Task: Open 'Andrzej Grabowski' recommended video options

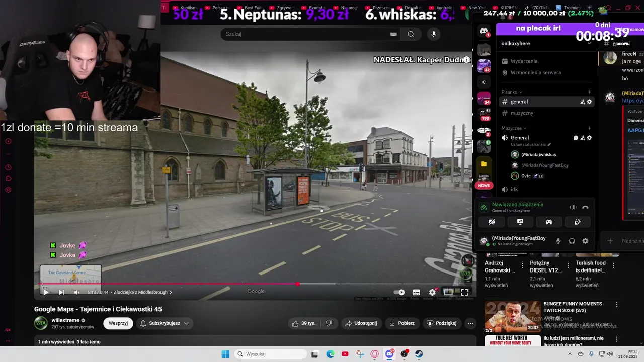Action: [x=522, y=265]
